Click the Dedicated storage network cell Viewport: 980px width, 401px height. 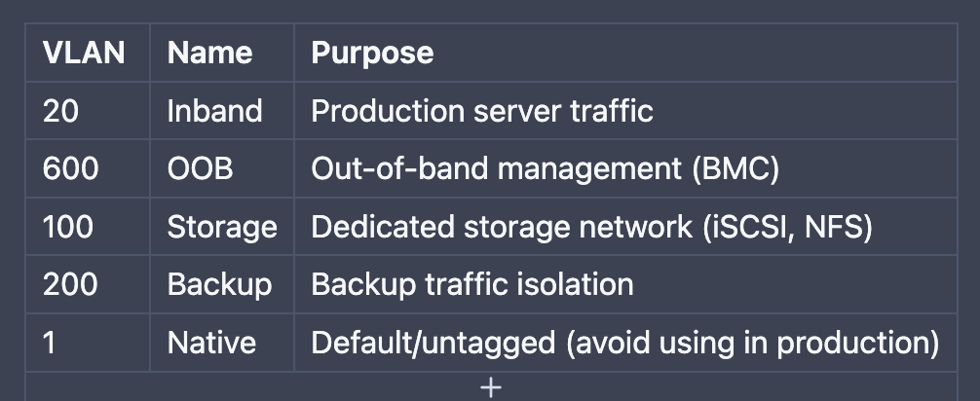[625, 226]
